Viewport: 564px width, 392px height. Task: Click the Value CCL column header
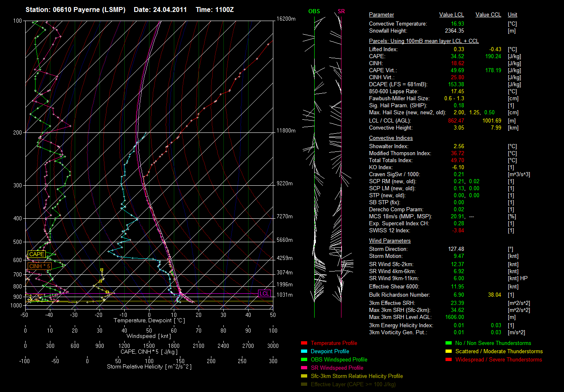click(x=488, y=15)
